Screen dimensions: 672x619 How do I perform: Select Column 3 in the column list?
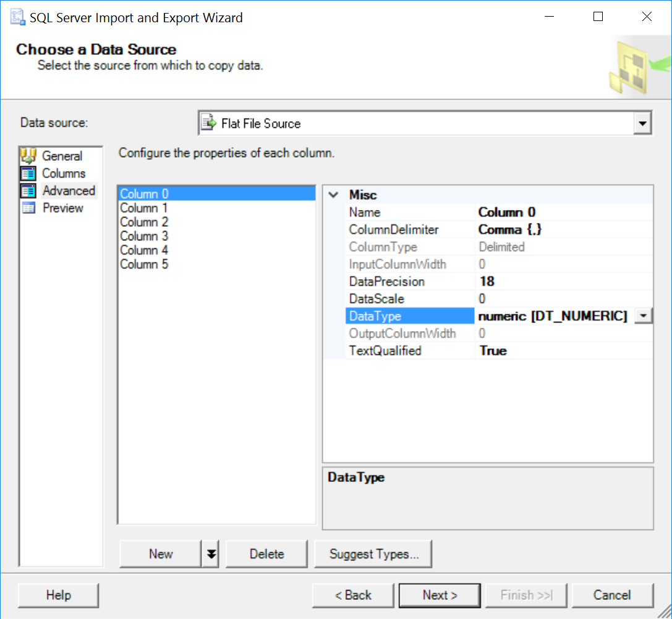[144, 236]
